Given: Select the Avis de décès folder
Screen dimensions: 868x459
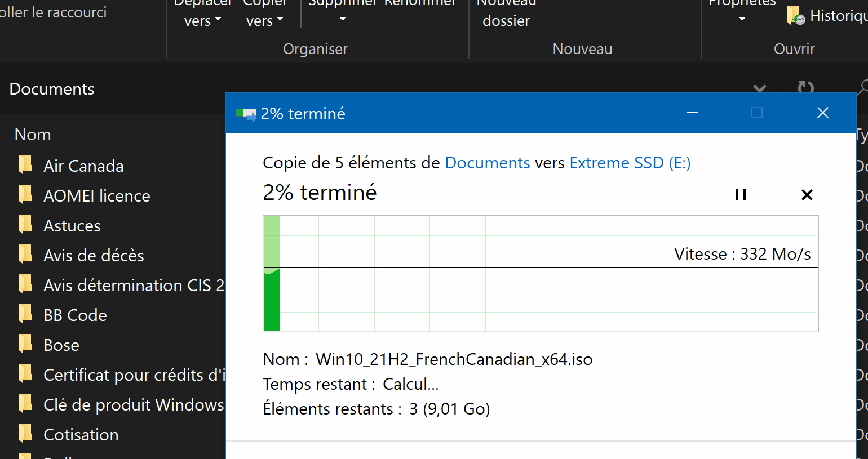Looking at the screenshot, I should (x=94, y=256).
